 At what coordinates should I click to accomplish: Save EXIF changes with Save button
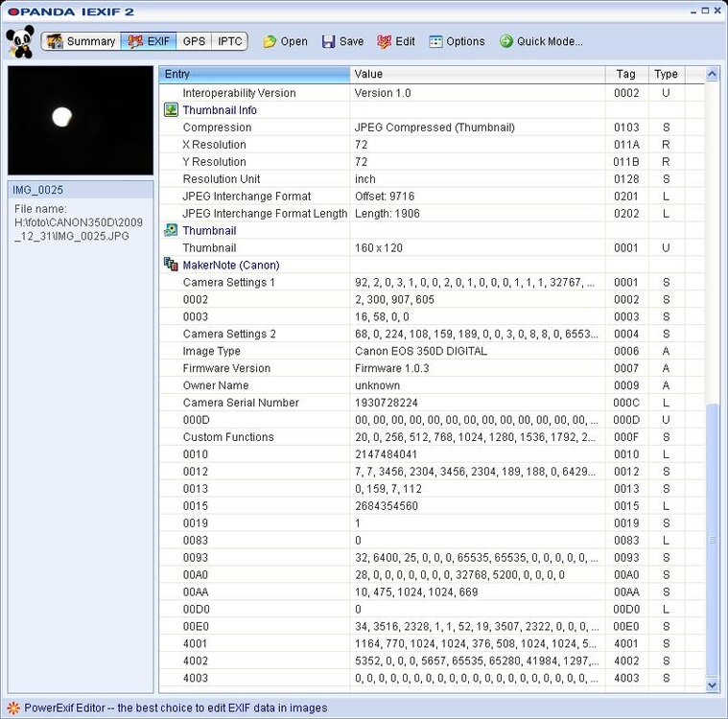coord(342,42)
